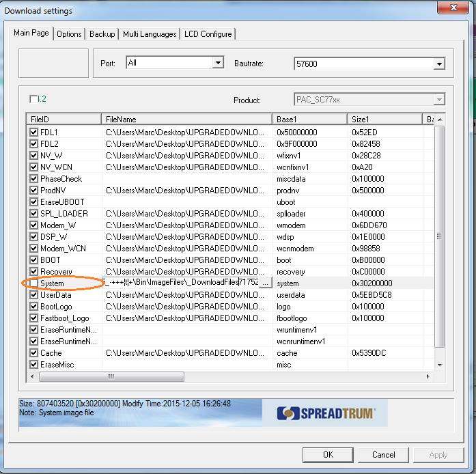Screen dimensions: 476x474
Task: Click the fbootlogo base cell
Action: (292, 318)
